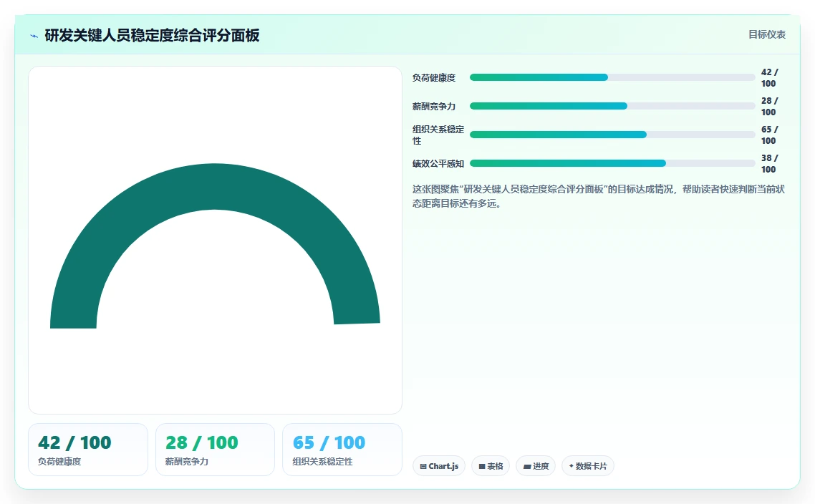Click the sparkle icon in the 数据卡片 chip
This screenshot has height=504, width=815.
pos(572,466)
